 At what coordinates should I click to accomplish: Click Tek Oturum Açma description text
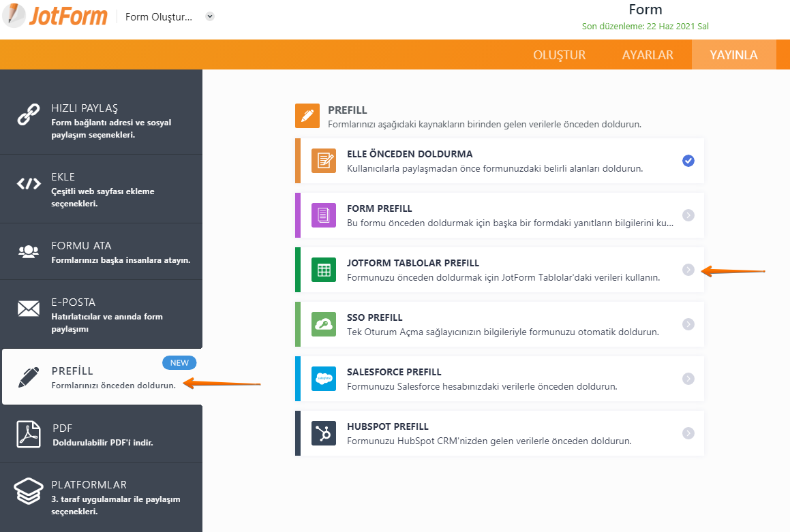tap(503, 332)
